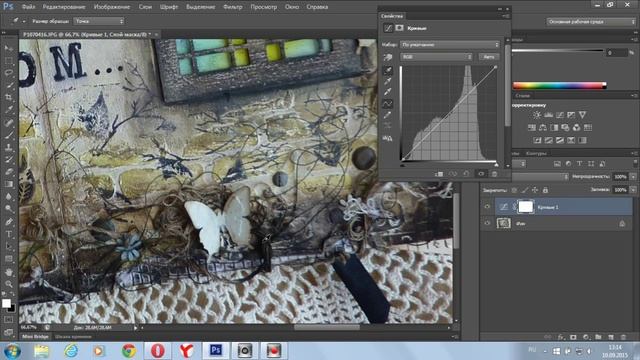This screenshot has height=360, width=640.
Task: Select the Clone Stamp tool
Action: (9, 147)
